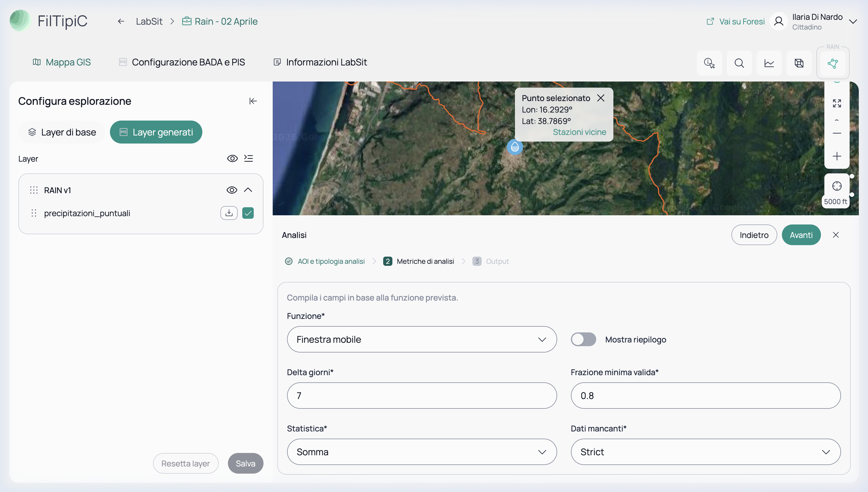Viewport: 868px width, 492px height.
Task: Click the Avanti button
Action: 801,235
